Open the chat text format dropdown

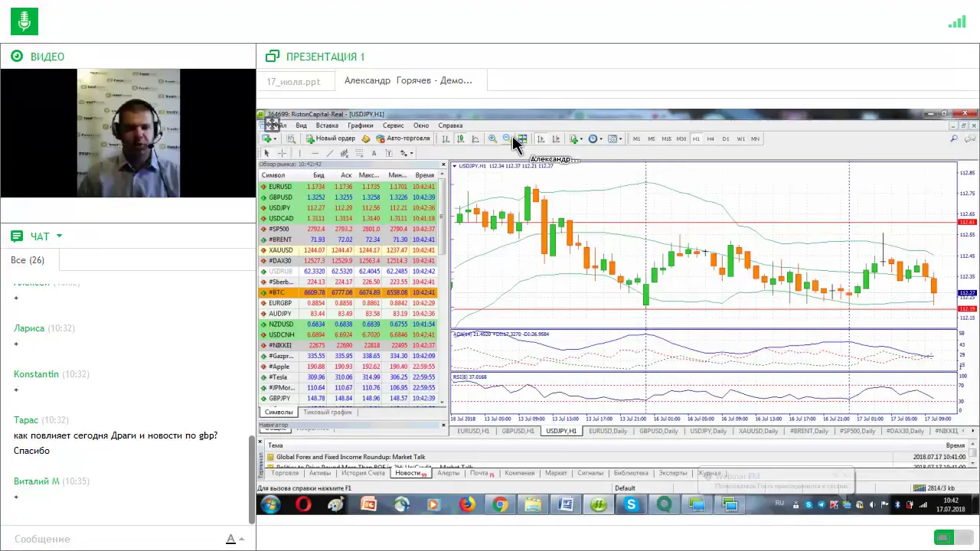(242, 539)
